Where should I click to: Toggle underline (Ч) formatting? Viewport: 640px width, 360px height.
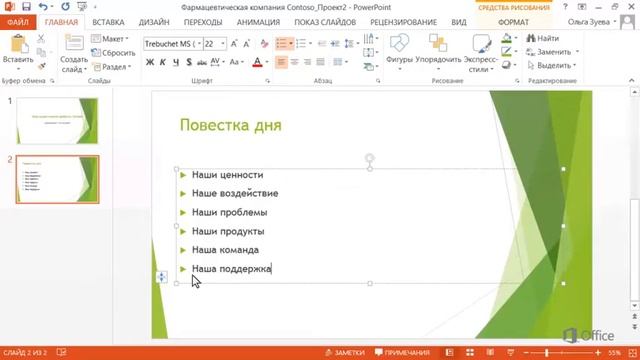[176, 62]
